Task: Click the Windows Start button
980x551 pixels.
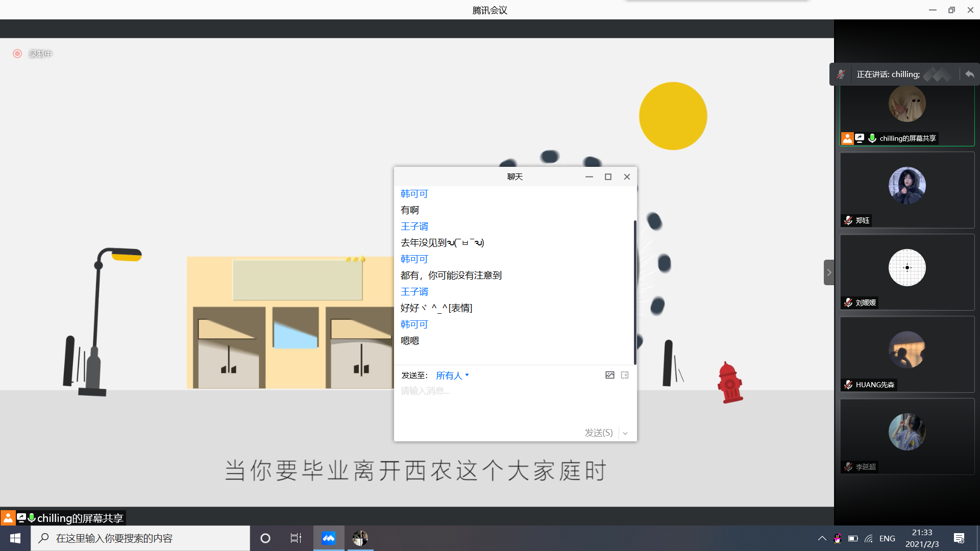Action: pyautogui.click(x=15, y=538)
